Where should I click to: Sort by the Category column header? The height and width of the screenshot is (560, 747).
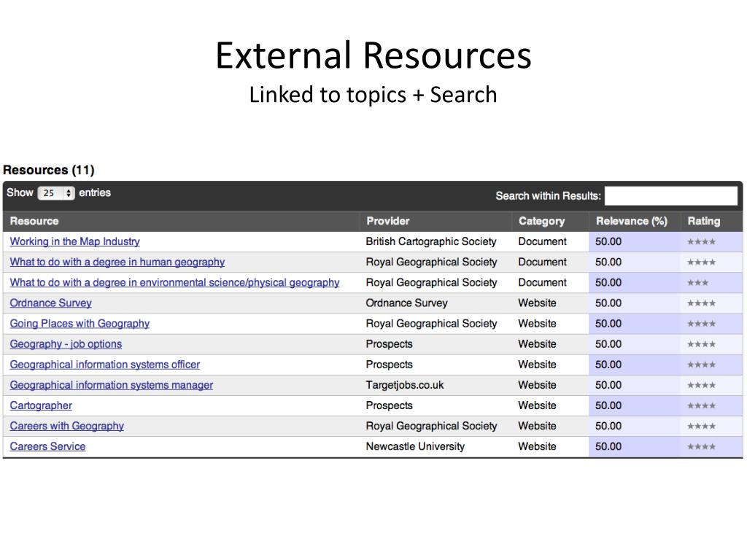tap(542, 221)
